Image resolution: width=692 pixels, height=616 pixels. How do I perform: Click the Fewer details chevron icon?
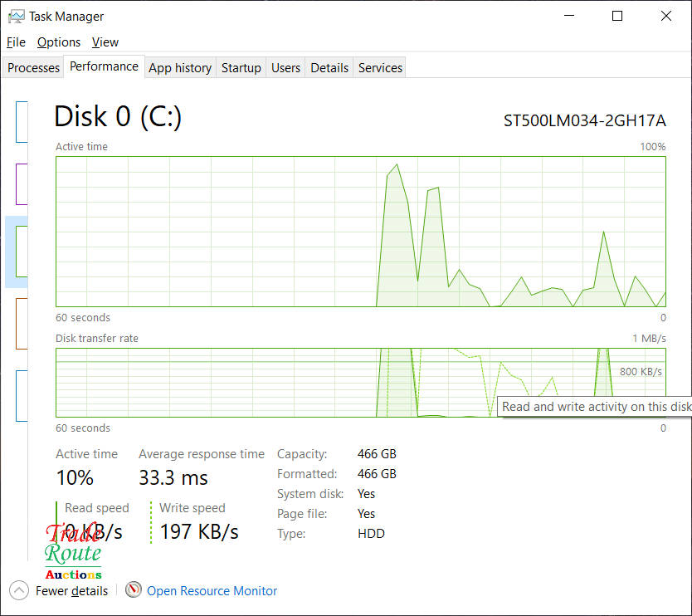point(19,590)
